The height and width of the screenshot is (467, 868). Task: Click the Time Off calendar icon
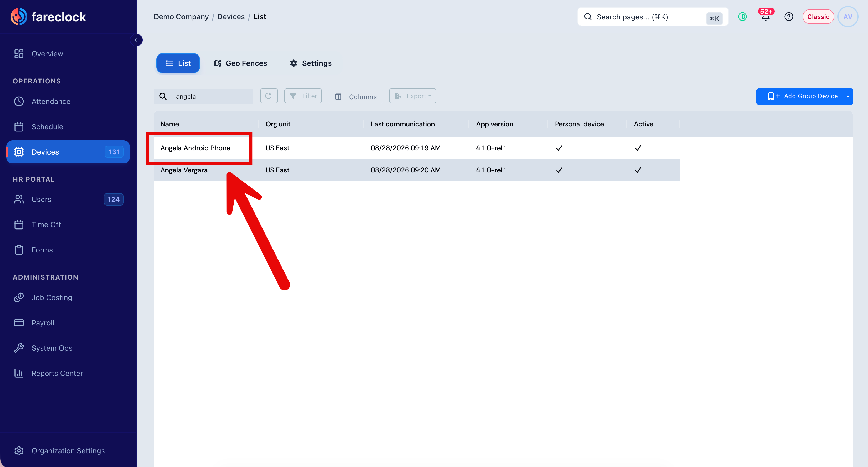(19, 225)
